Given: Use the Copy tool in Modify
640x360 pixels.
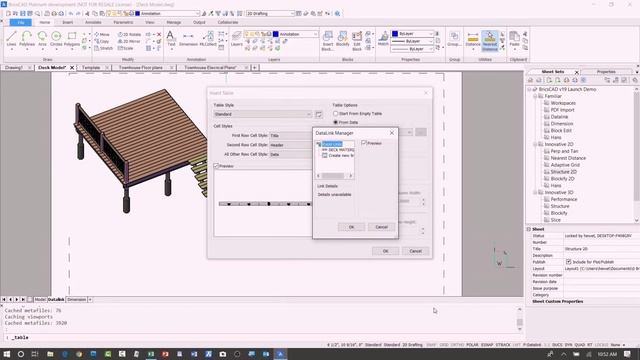Looking at the screenshot, I should coord(102,41).
